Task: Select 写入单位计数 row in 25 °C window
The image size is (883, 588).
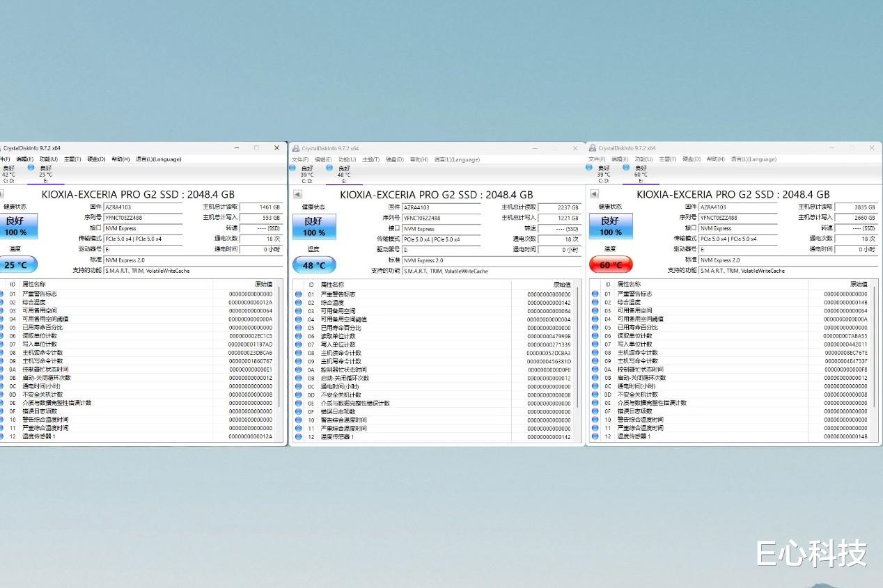Action: (138, 344)
